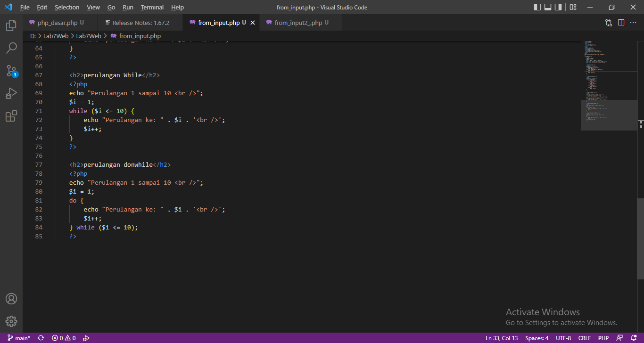
Task: Click the 'perulangan While' heading text
Action: click(113, 75)
